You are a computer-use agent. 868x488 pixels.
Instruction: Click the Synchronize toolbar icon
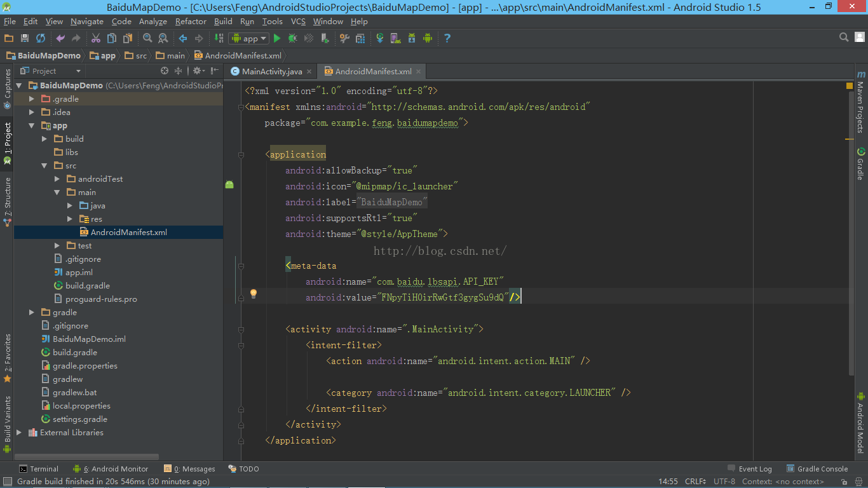click(x=41, y=38)
